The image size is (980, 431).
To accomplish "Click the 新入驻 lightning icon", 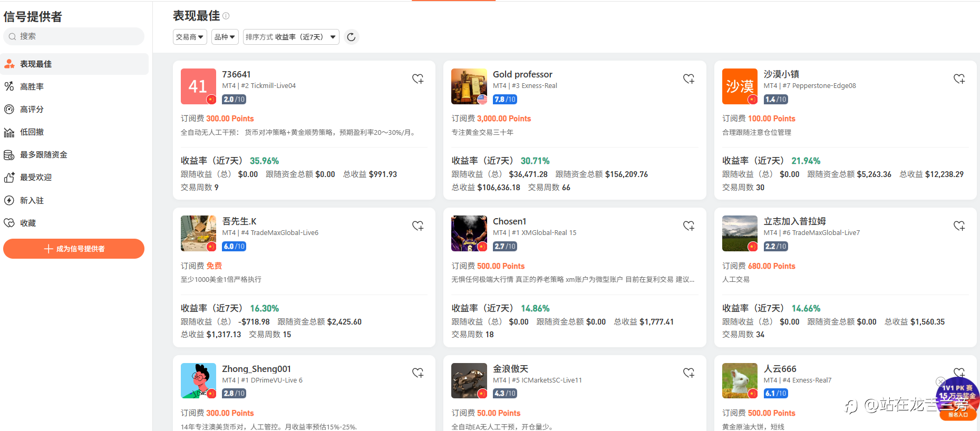I will pyautogui.click(x=9, y=200).
